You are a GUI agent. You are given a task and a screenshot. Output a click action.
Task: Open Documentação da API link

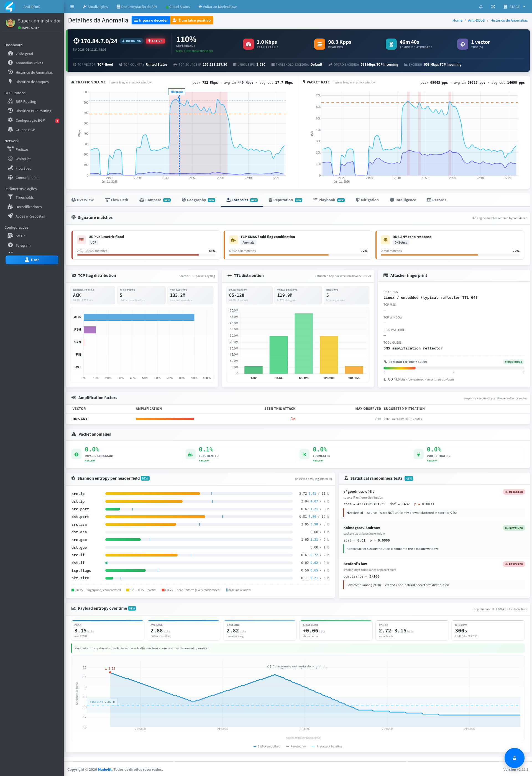(137, 7)
